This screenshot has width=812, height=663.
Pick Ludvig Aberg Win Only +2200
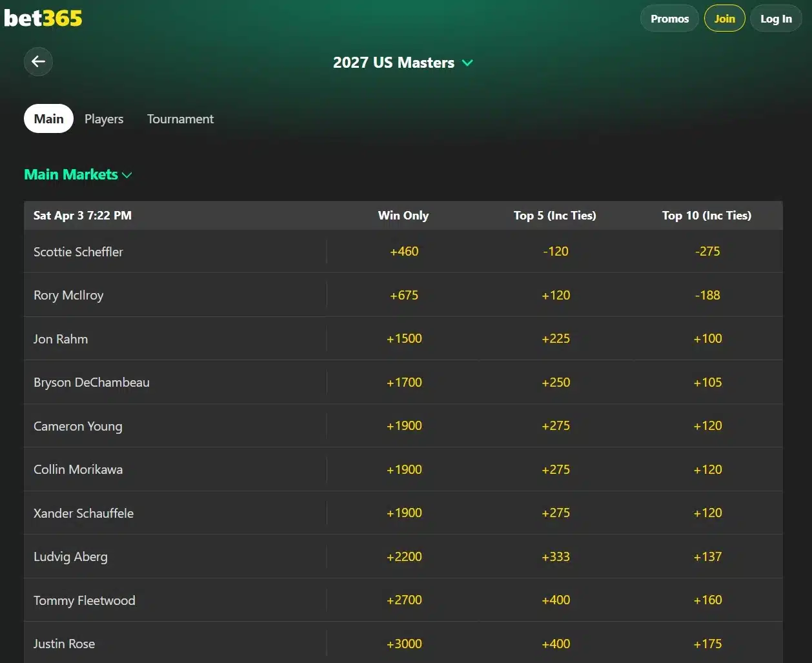tap(404, 556)
